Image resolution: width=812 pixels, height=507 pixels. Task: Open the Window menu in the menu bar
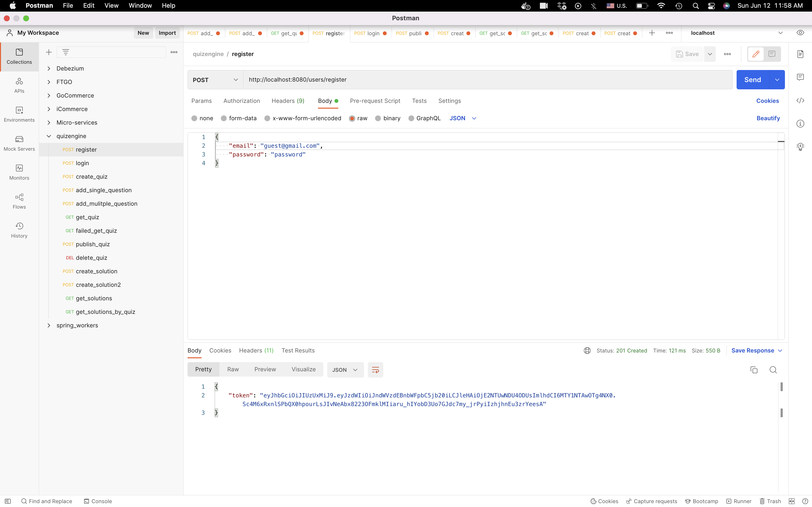tap(140, 6)
